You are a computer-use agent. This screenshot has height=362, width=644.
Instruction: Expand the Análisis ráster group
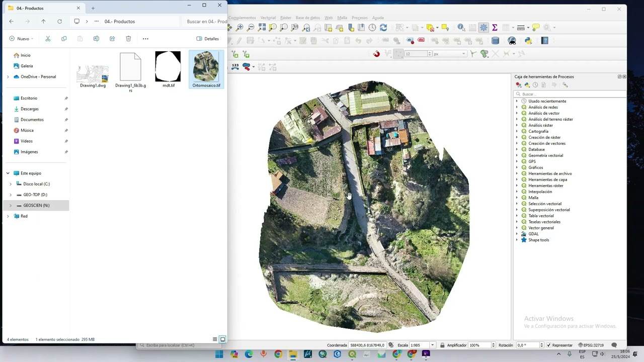[517, 125]
